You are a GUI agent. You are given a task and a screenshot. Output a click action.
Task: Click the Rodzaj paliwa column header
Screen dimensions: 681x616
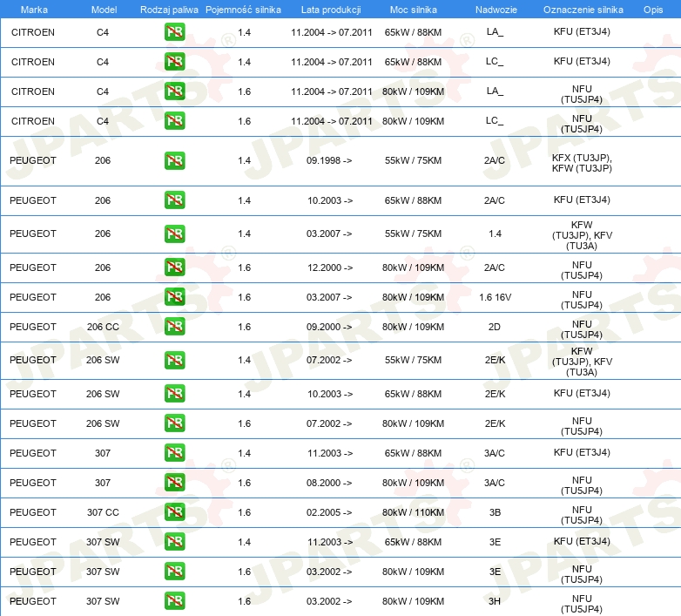click(169, 10)
